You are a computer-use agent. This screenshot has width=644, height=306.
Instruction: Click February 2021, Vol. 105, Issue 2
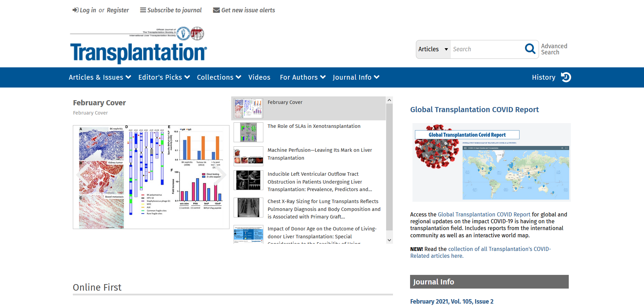(x=452, y=301)
